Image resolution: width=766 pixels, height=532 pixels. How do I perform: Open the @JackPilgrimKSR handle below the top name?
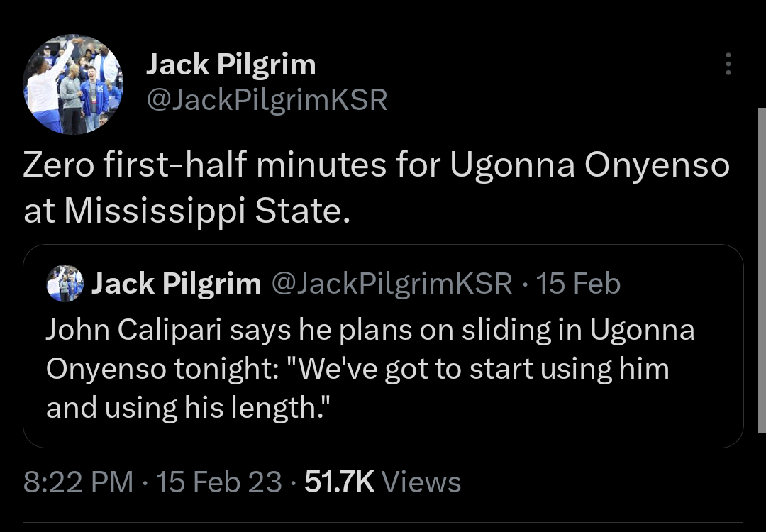click(x=266, y=100)
